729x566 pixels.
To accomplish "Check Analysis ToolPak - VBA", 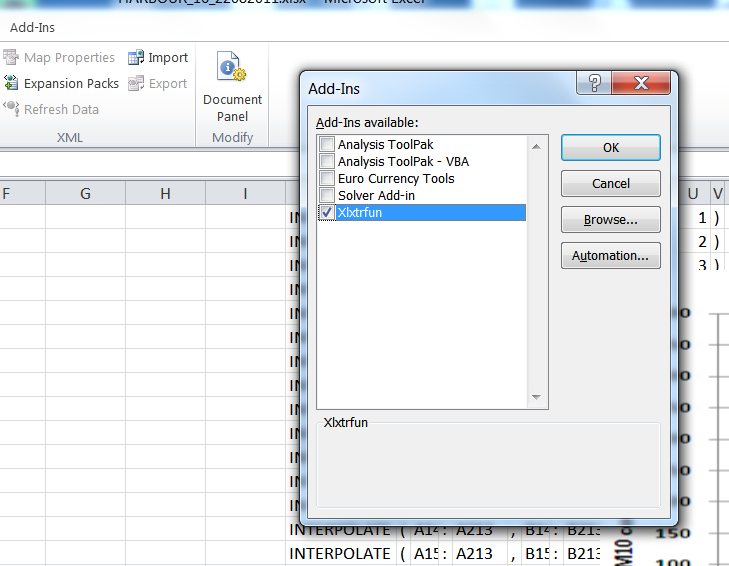I will pyautogui.click(x=327, y=161).
